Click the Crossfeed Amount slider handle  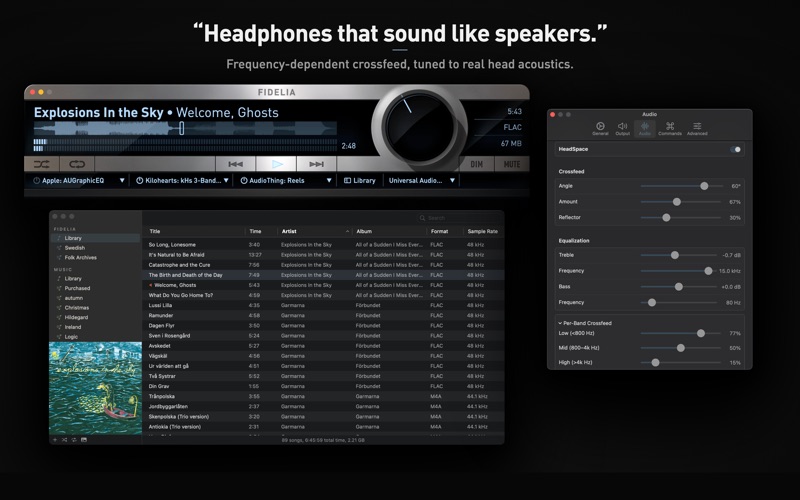pyautogui.click(x=677, y=202)
